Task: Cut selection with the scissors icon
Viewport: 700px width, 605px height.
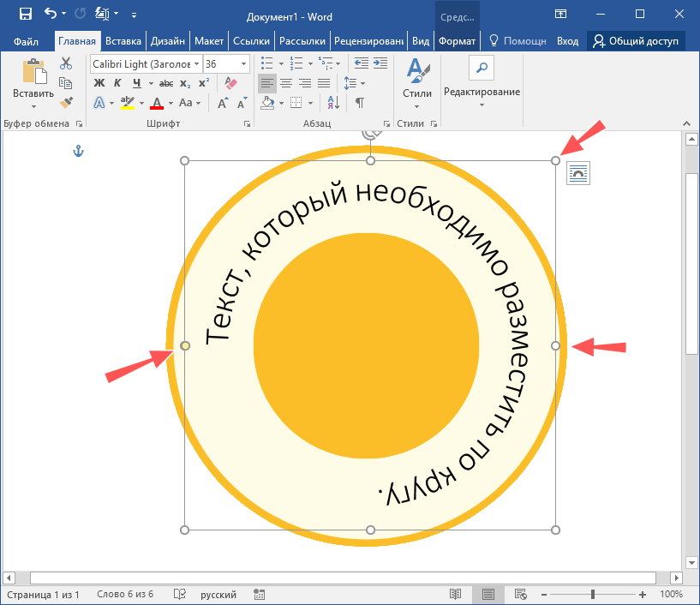Action: click(66, 63)
